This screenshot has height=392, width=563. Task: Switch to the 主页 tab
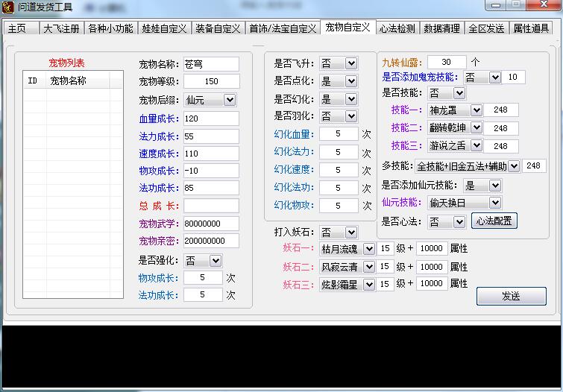[x=17, y=28]
